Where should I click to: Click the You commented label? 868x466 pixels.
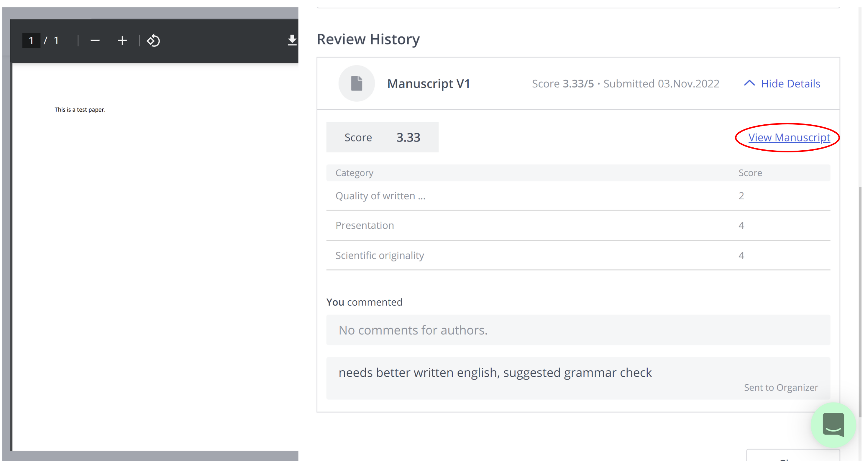click(x=364, y=302)
